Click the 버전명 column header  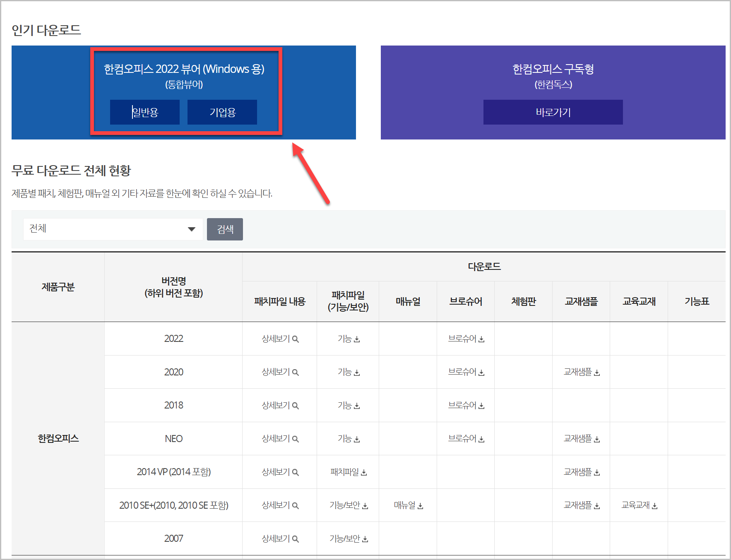pos(173,287)
